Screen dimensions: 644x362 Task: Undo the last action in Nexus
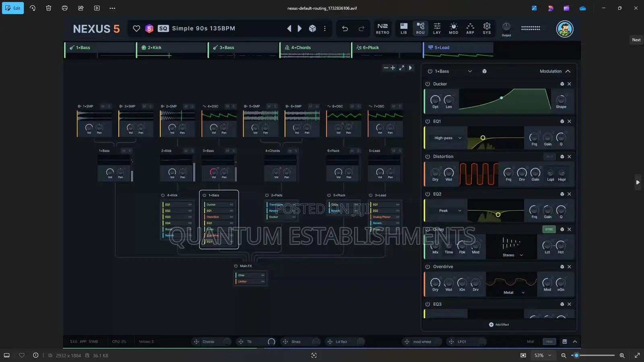[x=345, y=29]
